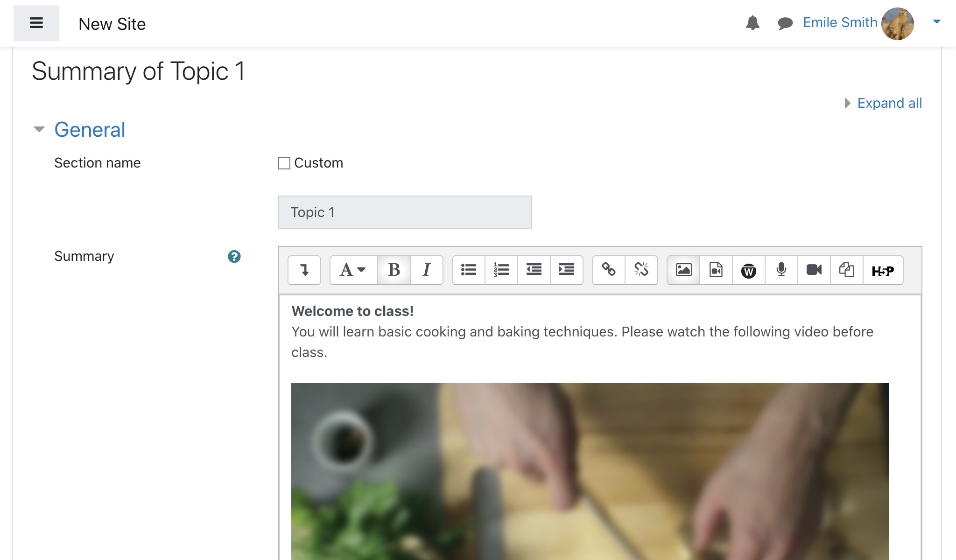Click the Insert media file icon
This screenshot has width=956, height=560.
715,269
